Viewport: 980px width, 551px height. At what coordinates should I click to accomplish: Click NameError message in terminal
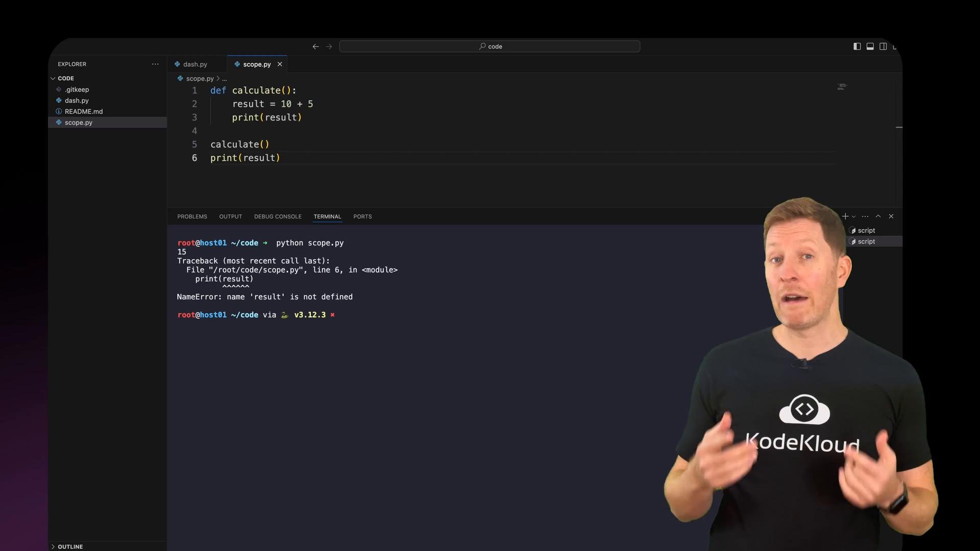click(264, 297)
